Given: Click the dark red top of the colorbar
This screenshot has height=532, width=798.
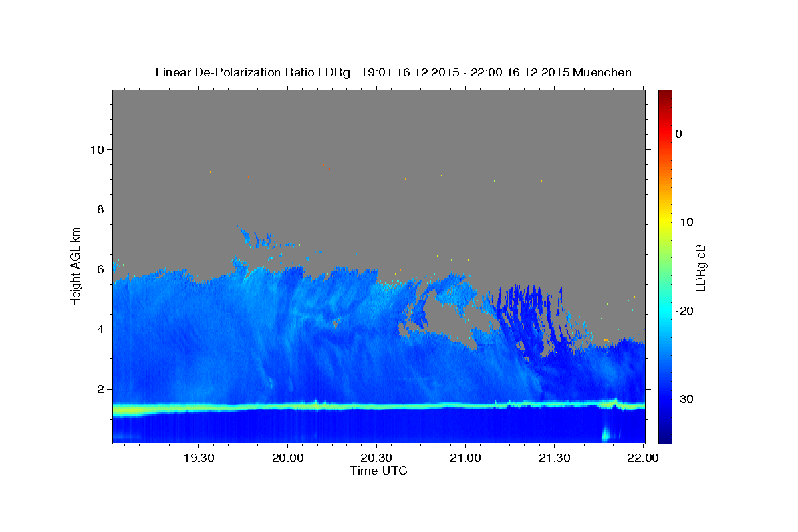Looking at the screenshot, I should [x=665, y=94].
